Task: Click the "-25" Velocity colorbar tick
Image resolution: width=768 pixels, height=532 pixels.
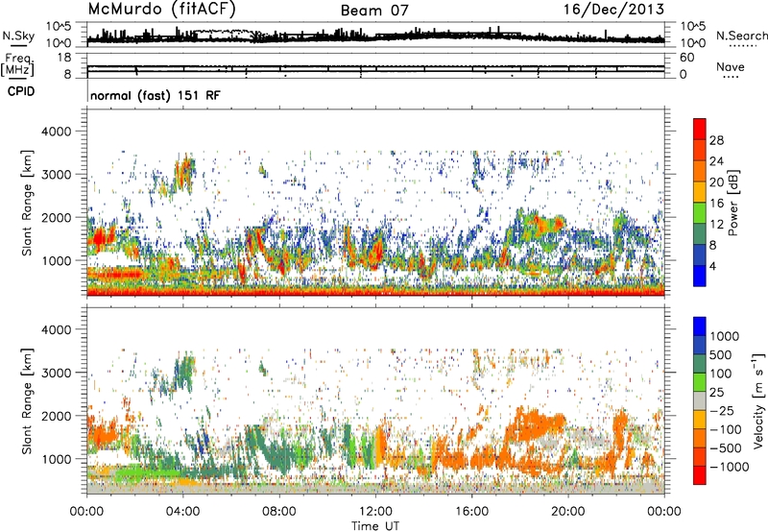Action: coord(724,410)
